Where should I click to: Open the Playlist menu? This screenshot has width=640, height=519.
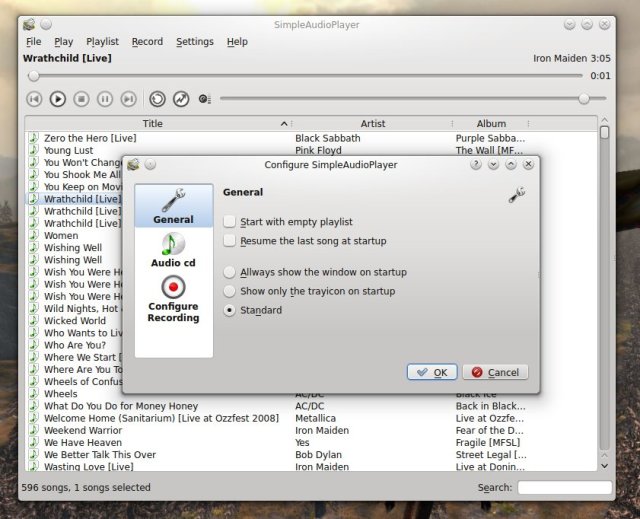point(102,42)
